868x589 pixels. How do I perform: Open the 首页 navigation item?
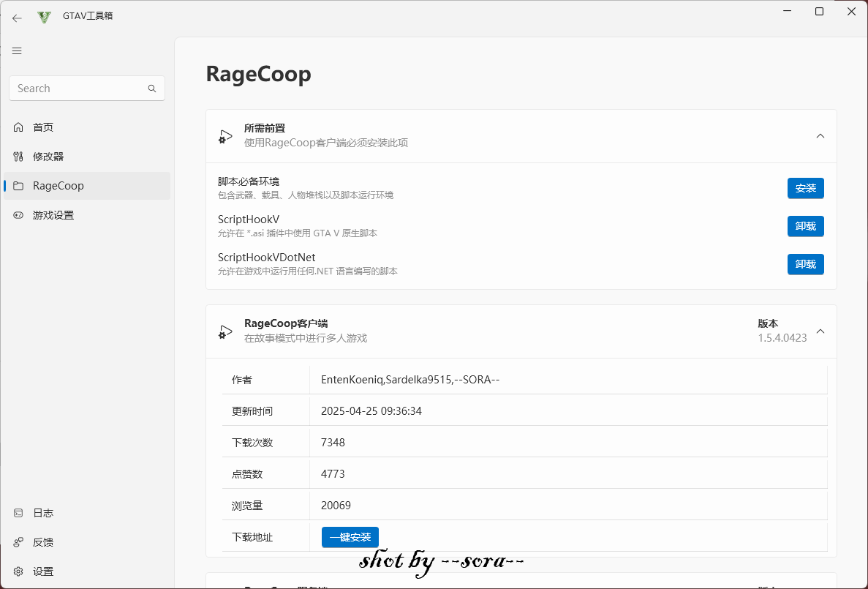pos(87,127)
